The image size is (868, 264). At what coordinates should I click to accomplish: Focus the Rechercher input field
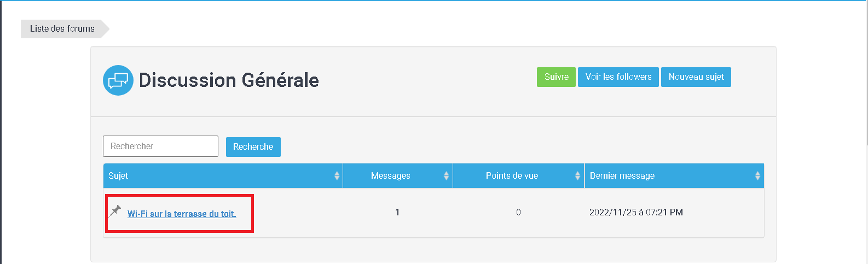(x=160, y=146)
